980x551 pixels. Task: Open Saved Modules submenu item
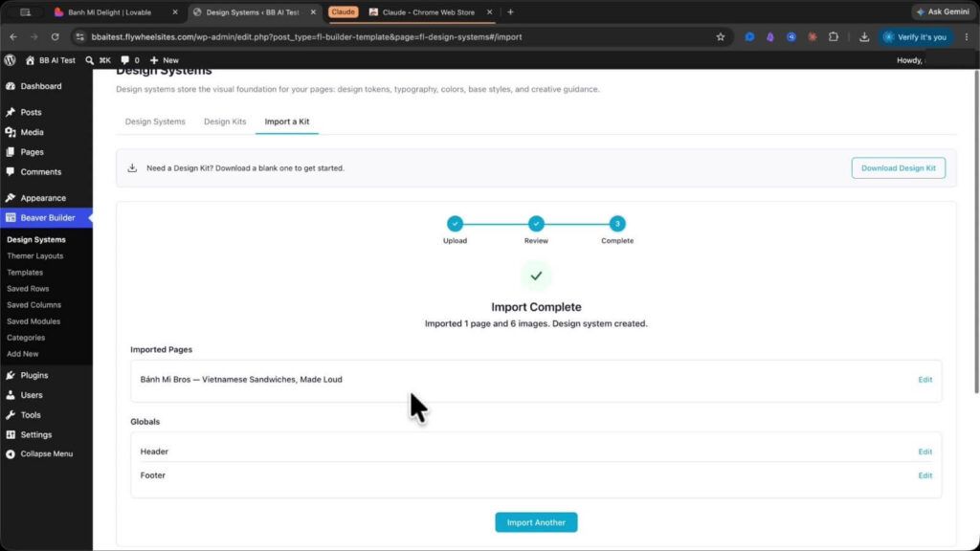click(x=33, y=321)
